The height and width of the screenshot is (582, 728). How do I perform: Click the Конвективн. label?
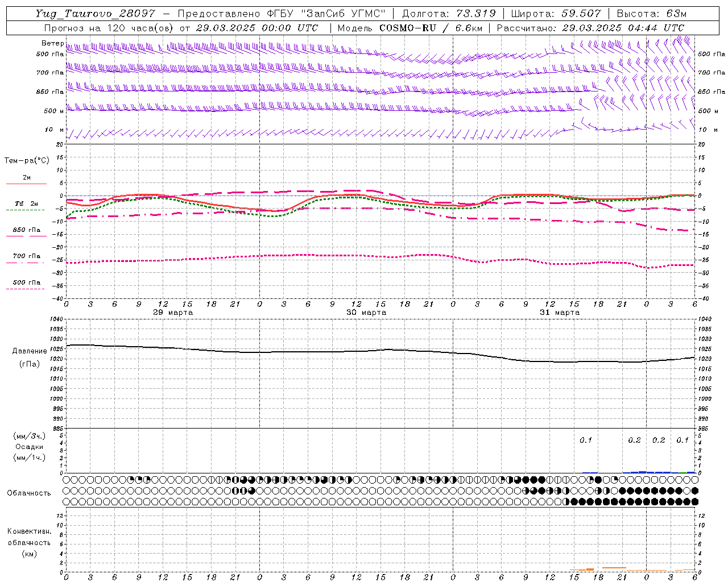(29, 531)
